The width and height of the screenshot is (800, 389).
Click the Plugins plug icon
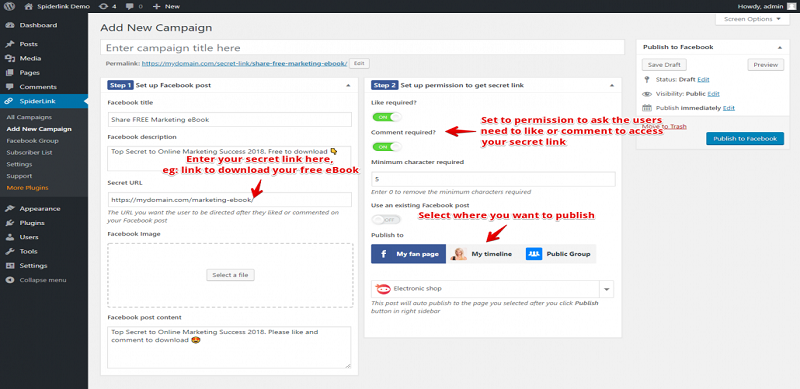(x=10, y=223)
